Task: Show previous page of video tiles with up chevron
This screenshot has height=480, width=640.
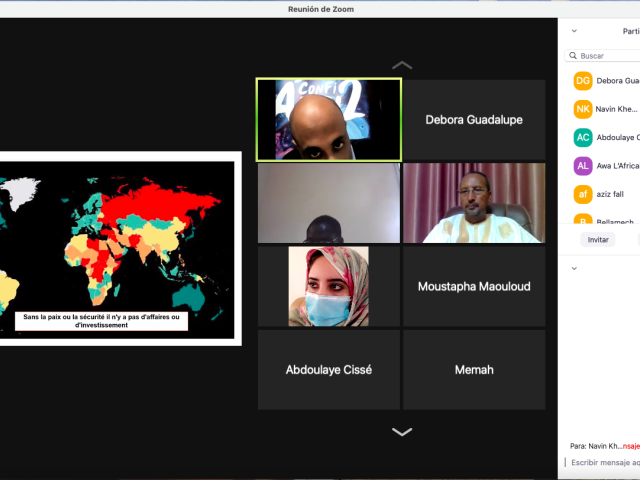Action: tap(402, 65)
